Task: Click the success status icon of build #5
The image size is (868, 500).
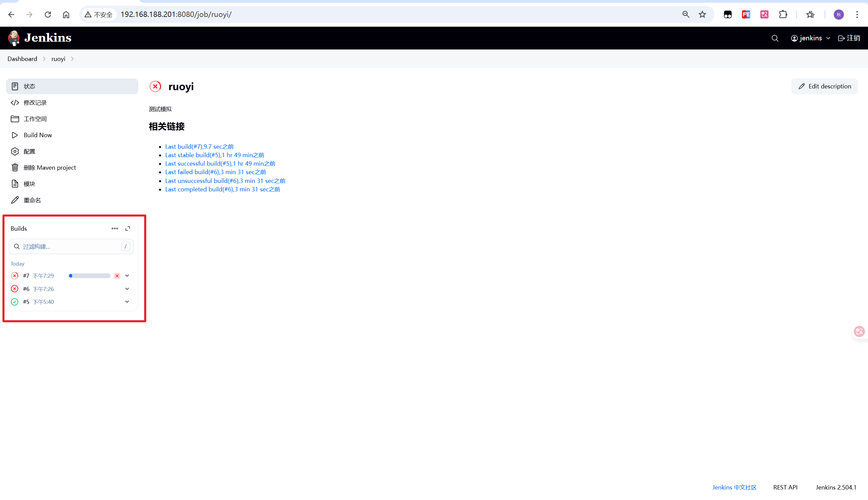Action: (x=15, y=302)
